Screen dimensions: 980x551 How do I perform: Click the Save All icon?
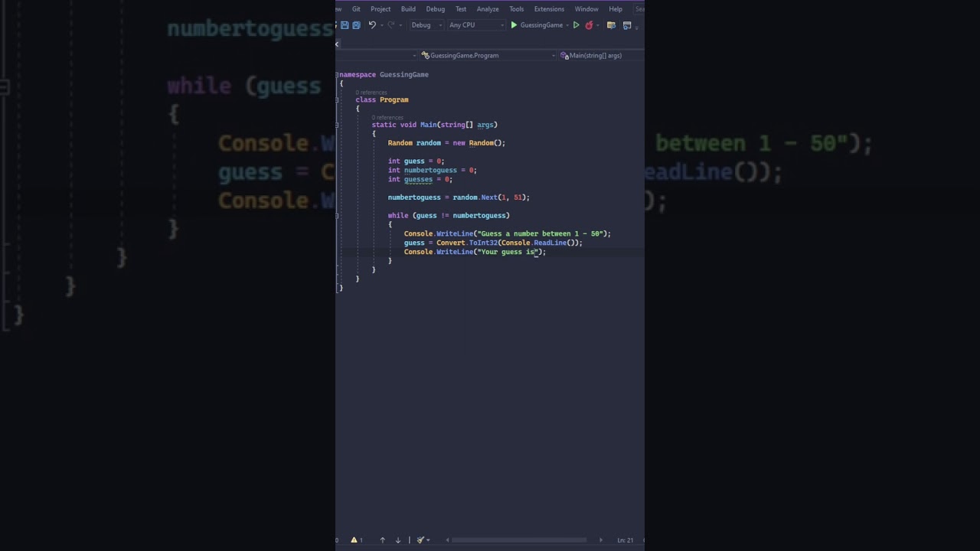356,25
